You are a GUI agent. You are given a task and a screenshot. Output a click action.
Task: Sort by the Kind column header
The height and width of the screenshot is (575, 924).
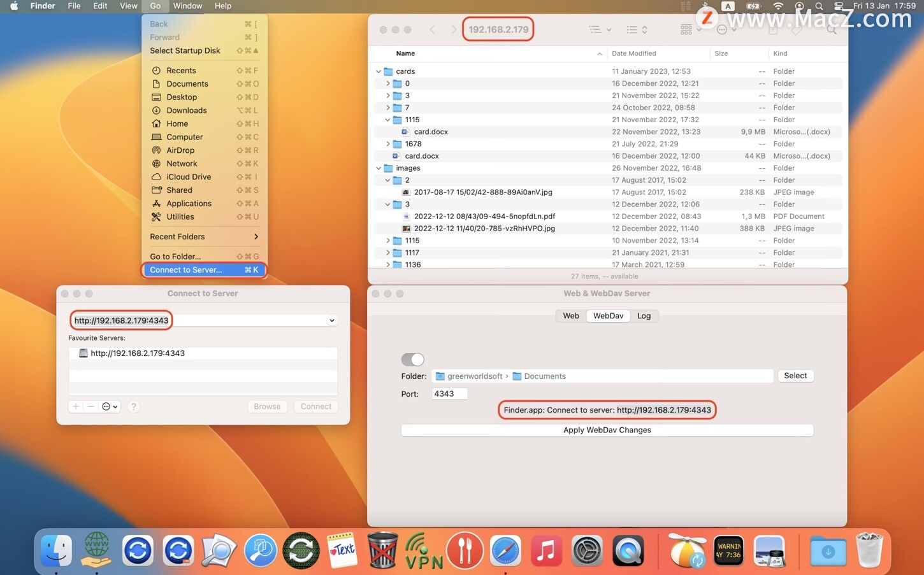click(807, 53)
